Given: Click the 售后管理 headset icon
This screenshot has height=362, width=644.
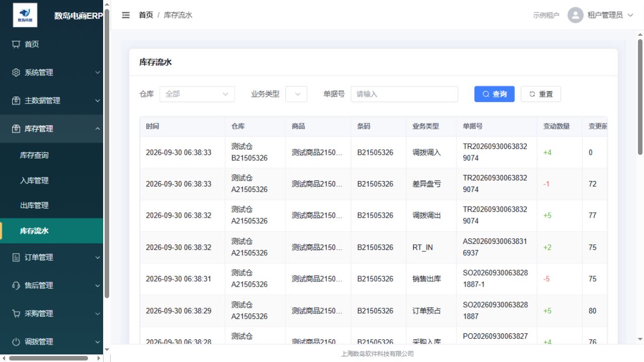Looking at the screenshot, I should [16, 286].
